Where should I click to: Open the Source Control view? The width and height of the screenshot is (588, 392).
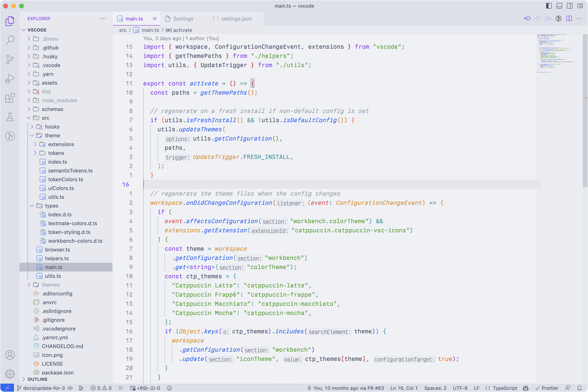[x=10, y=59]
